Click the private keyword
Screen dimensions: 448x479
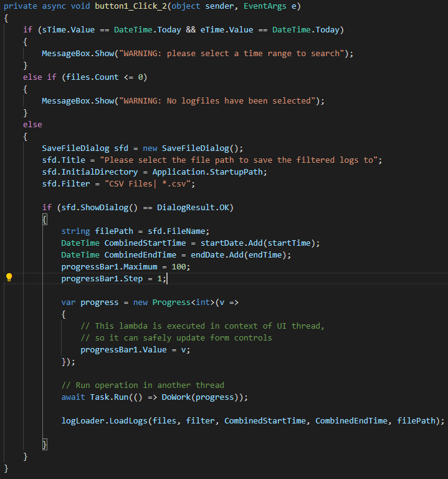click(x=21, y=6)
